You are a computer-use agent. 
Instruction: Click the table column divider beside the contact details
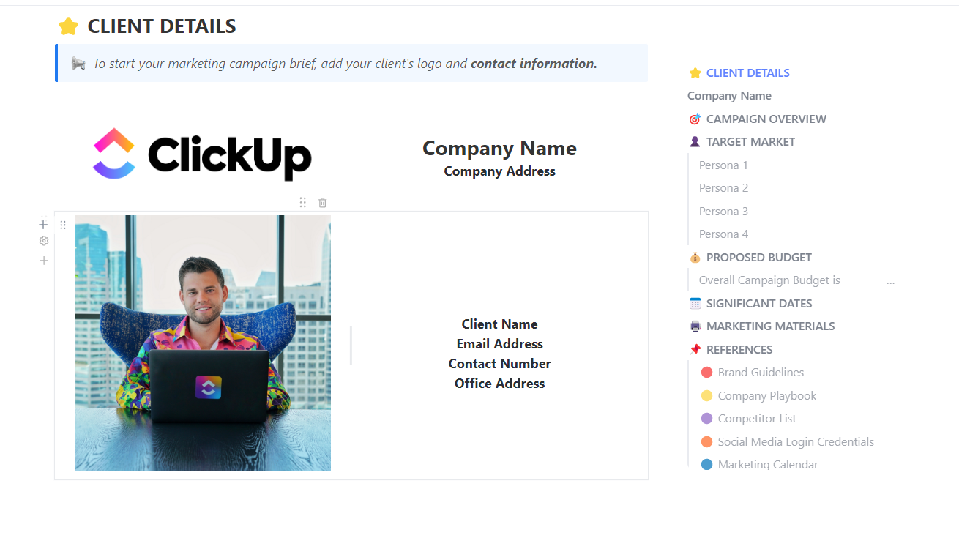(x=351, y=346)
